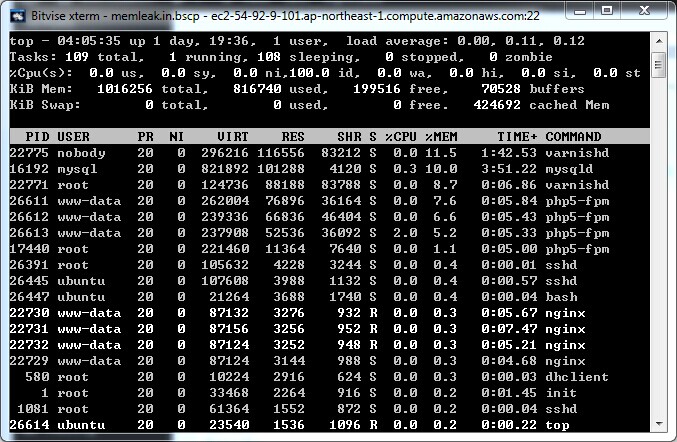Click the '424692 cached Mem' value
The width and height of the screenshot is (677, 442).
click(541, 105)
